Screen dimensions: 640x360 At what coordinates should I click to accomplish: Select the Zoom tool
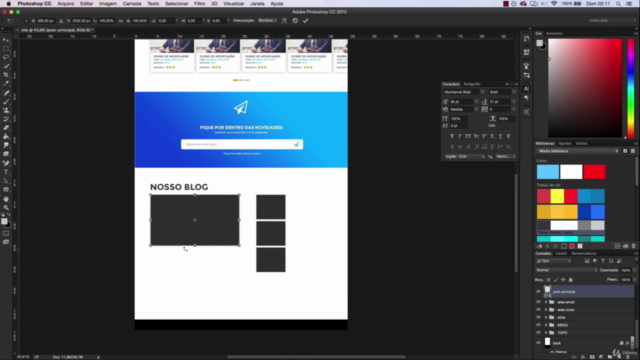(x=6, y=207)
